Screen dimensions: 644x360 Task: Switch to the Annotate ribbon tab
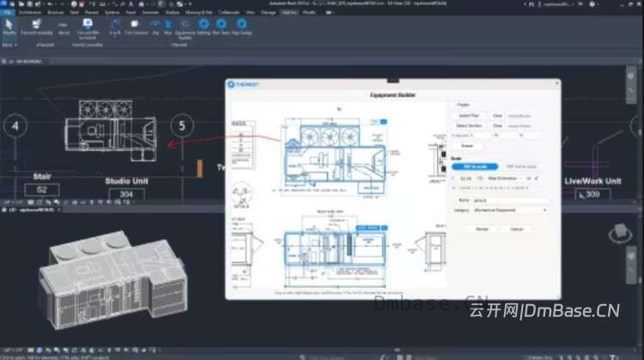[150, 12]
